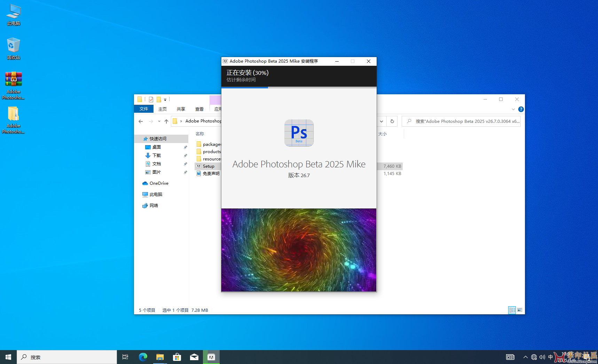This screenshot has width=598, height=364.
Task: Launch Microsoft Edge from the taskbar
Action: [143, 357]
